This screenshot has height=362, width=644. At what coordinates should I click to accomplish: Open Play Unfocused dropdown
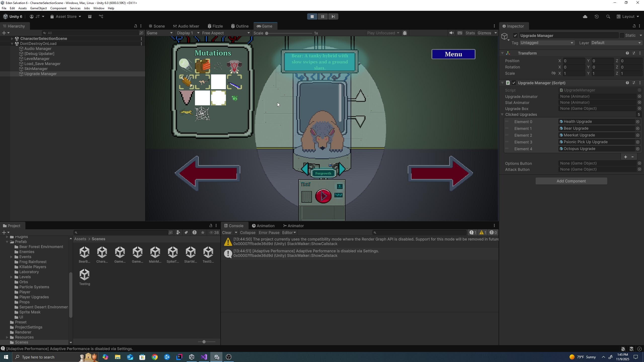(x=383, y=33)
